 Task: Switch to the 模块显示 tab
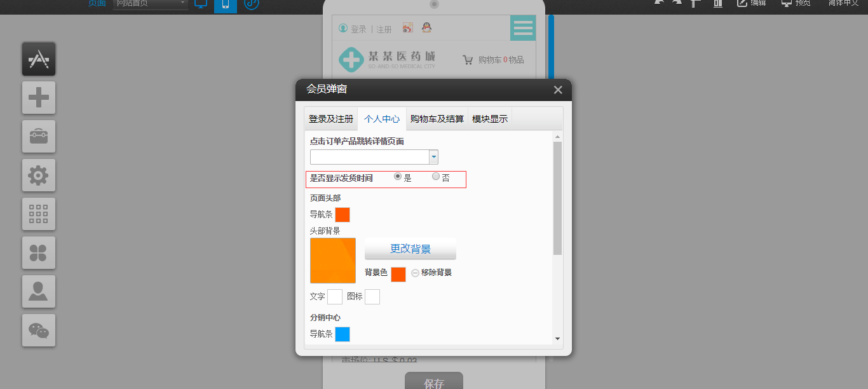[x=490, y=119]
